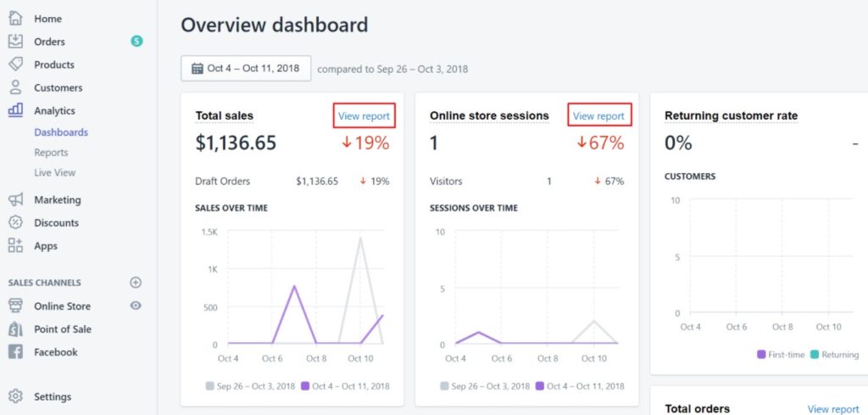
Task: Open Apps section
Action: point(46,246)
